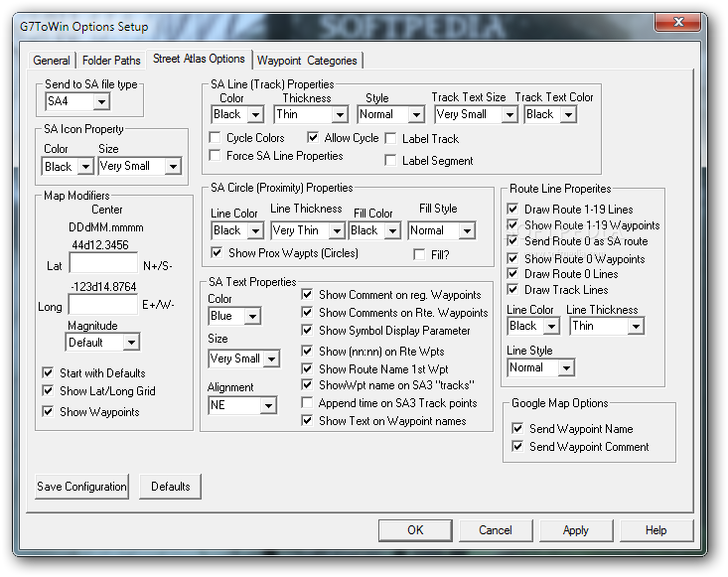
Task: Switch to the General tab
Action: [x=52, y=61]
